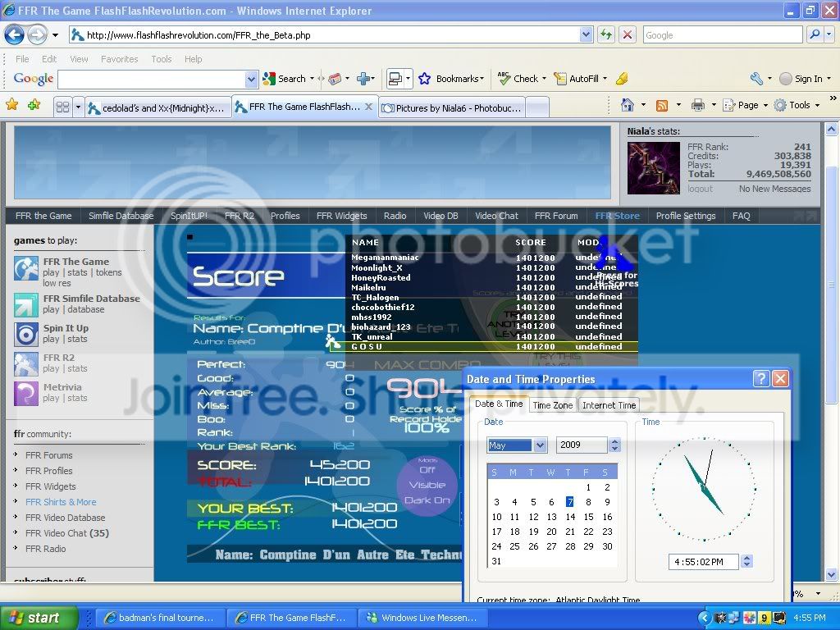Switch to the Internet Time tab
Viewport: 840px width, 630px height.
(x=609, y=405)
